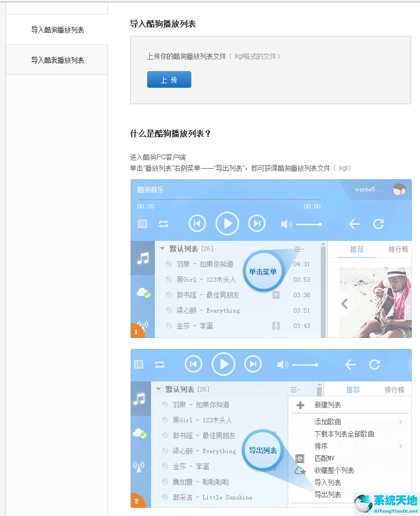Click the back arrow icon in step 1 player
This screenshot has width=420, height=516.
point(354,224)
